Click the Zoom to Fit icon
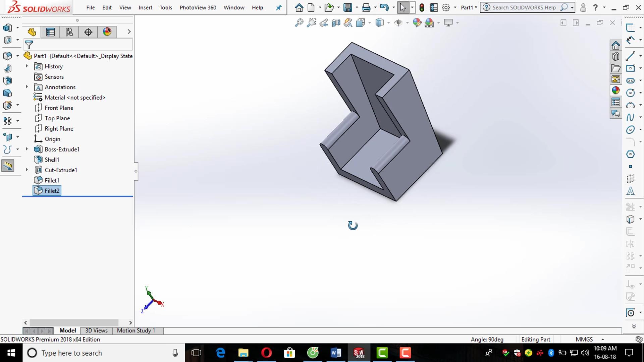The width and height of the screenshot is (644, 362). 299,23
